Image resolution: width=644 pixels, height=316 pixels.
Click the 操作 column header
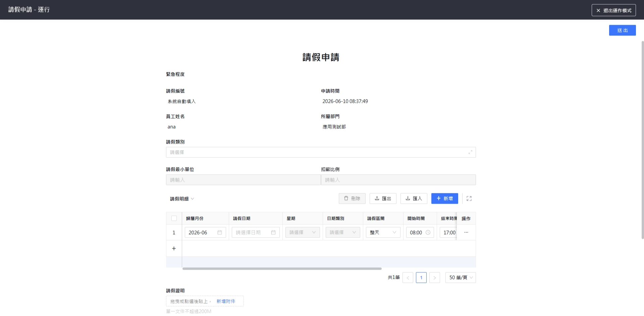coord(466,218)
